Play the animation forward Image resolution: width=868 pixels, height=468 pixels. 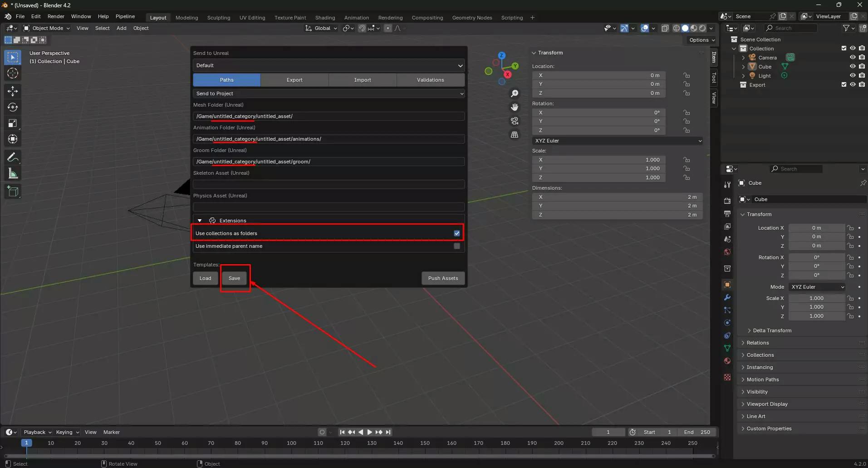369,432
